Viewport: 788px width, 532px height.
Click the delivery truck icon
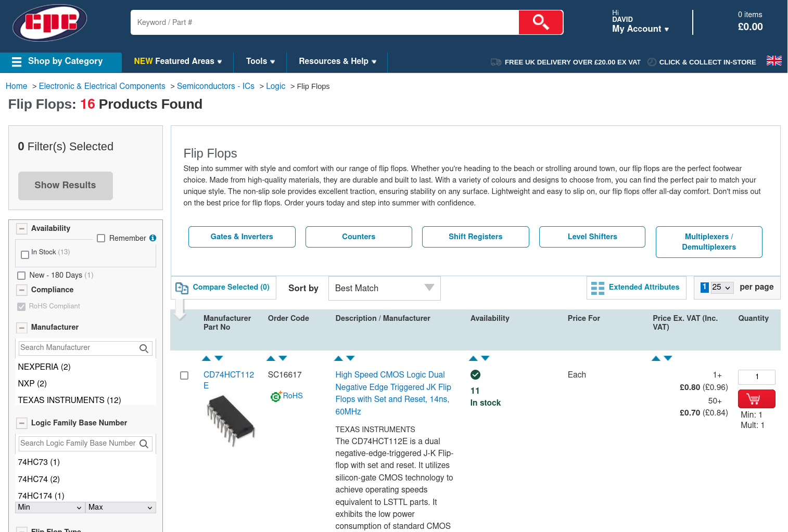(x=496, y=62)
